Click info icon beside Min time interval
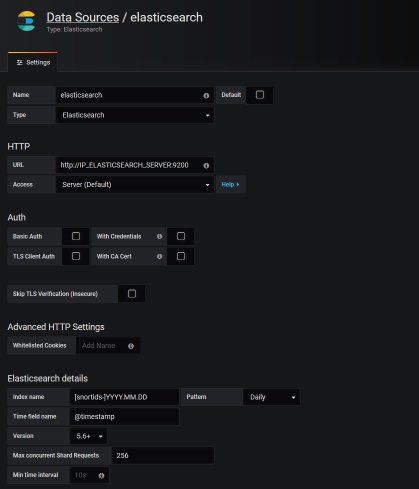The width and height of the screenshot is (419, 489). [101, 476]
